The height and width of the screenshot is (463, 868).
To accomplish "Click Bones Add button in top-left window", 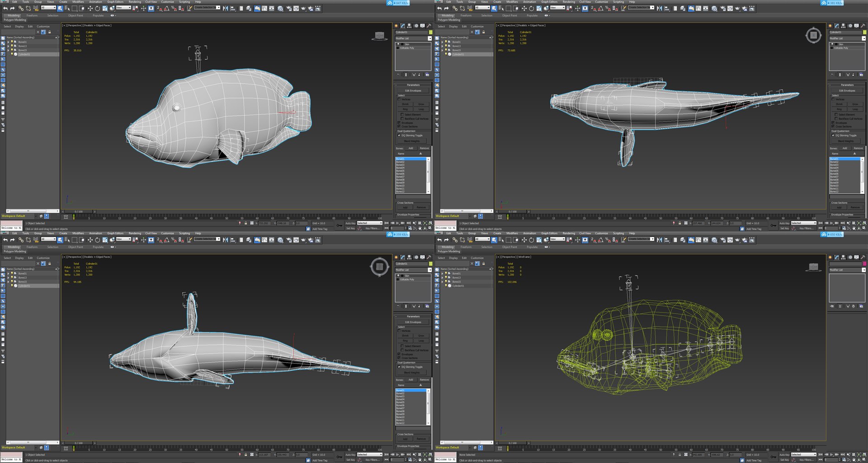I will pos(411,148).
